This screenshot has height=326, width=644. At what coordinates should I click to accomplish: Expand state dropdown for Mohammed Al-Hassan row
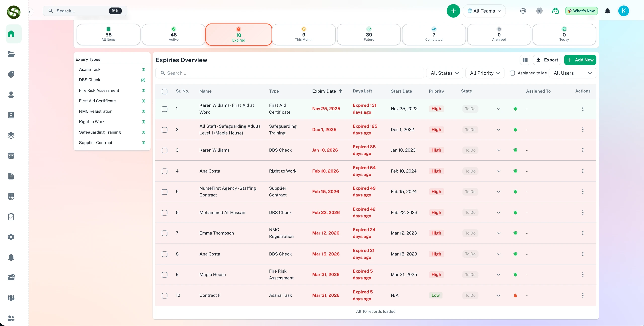coord(498,213)
